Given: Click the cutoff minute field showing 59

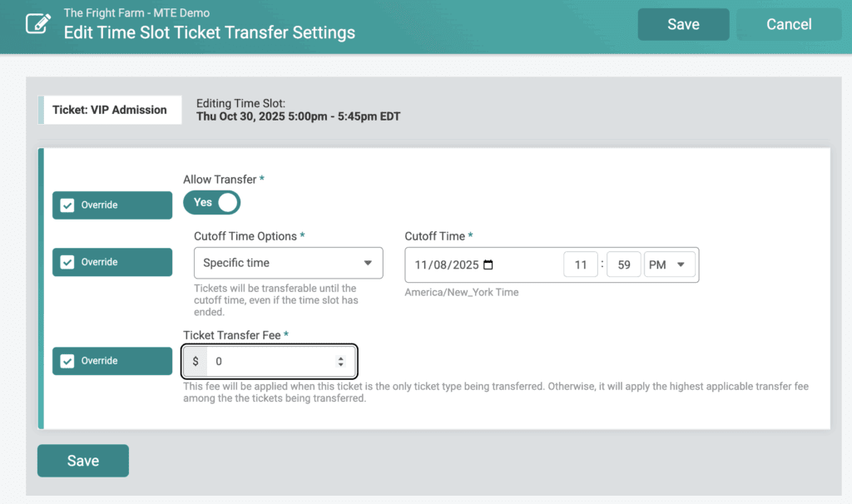Looking at the screenshot, I should pyautogui.click(x=623, y=265).
